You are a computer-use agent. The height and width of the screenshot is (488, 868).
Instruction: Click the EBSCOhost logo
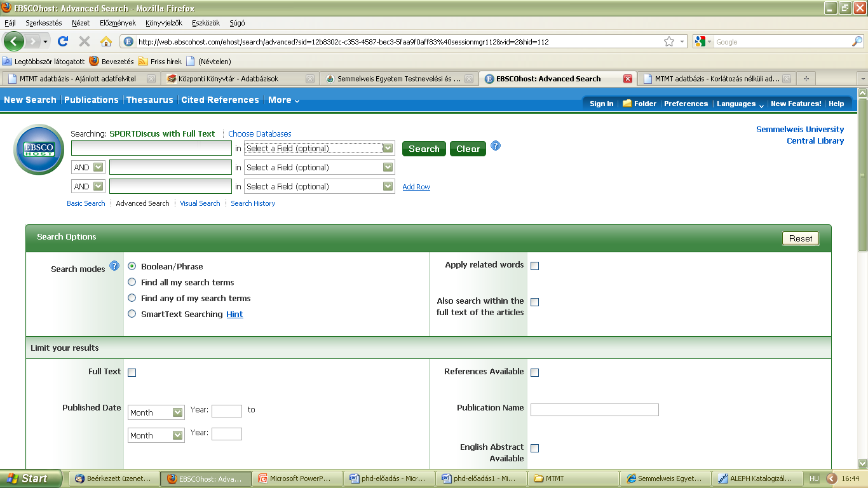point(39,149)
